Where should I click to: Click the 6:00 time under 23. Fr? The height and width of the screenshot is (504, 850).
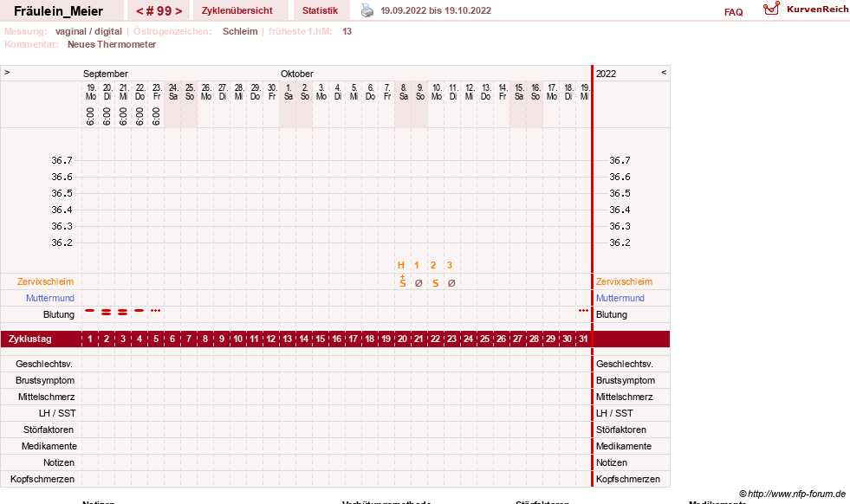156,116
